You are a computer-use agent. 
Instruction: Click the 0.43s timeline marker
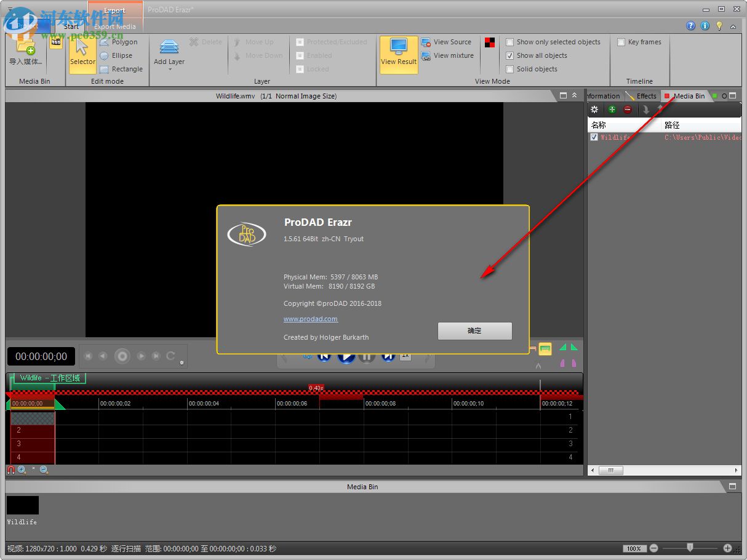click(x=316, y=388)
